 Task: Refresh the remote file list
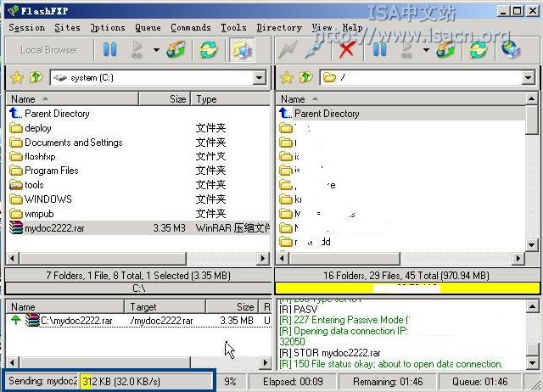tap(478, 49)
